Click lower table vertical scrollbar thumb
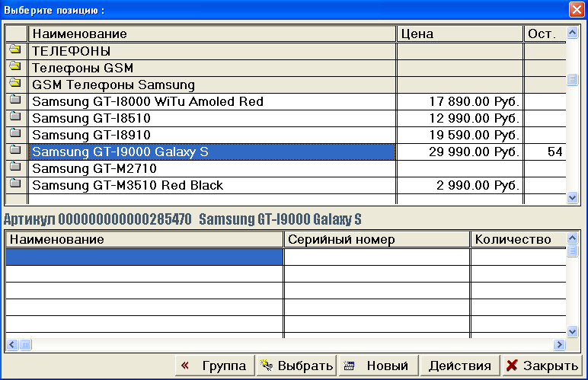Viewport: 588px width, 380px height. (572, 251)
